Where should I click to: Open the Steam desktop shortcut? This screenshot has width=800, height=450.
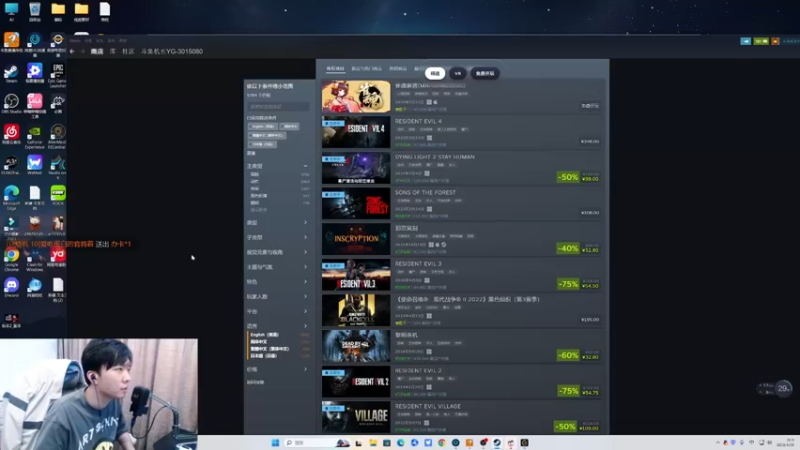tap(11, 72)
